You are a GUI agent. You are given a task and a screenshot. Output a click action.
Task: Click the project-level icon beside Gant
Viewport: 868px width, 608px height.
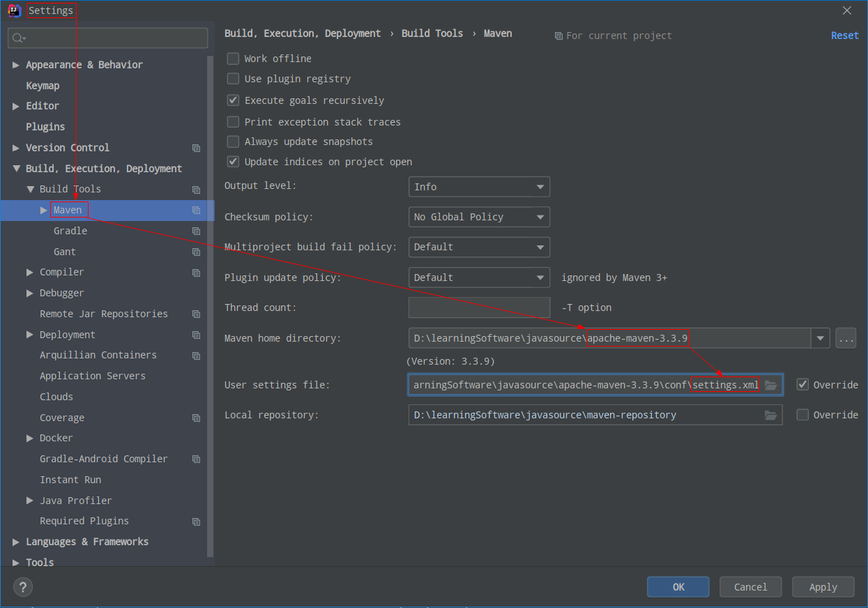pos(196,252)
